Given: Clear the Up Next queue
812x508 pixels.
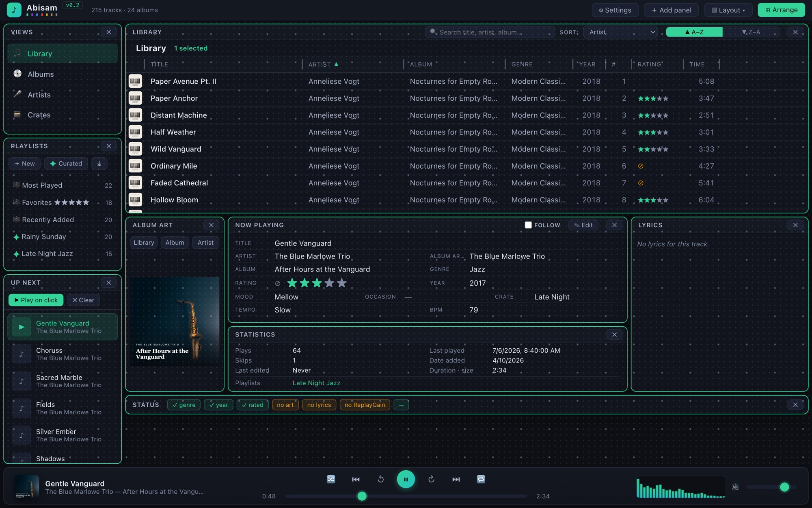Looking at the screenshot, I should (83, 300).
